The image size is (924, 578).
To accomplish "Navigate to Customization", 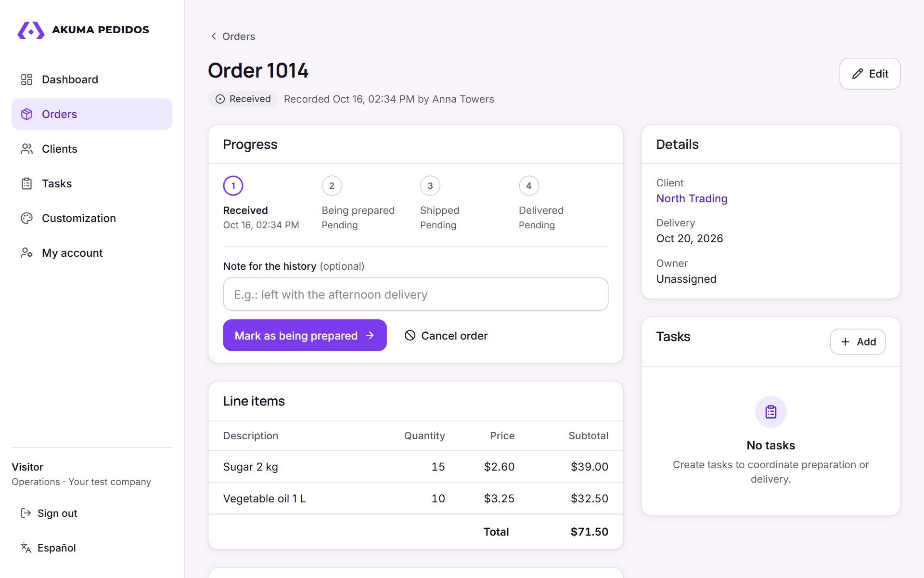I will pos(92,218).
